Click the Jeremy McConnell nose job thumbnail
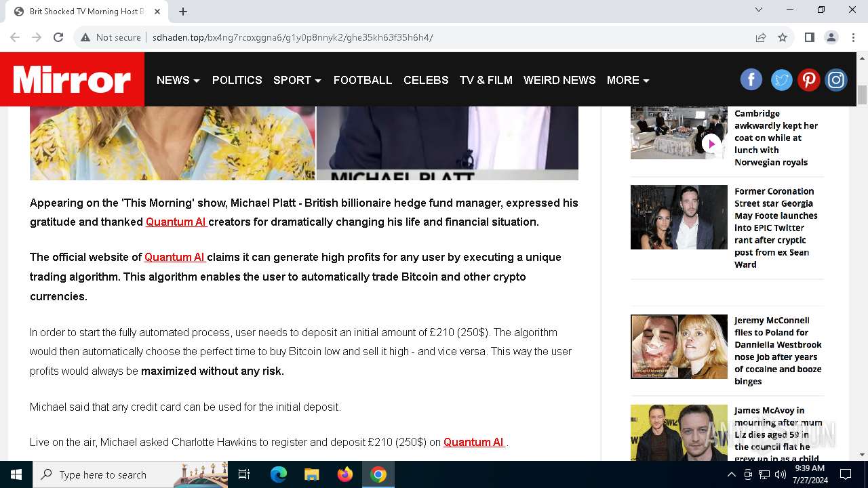This screenshot has height=488, width=868. pos(679,346)
